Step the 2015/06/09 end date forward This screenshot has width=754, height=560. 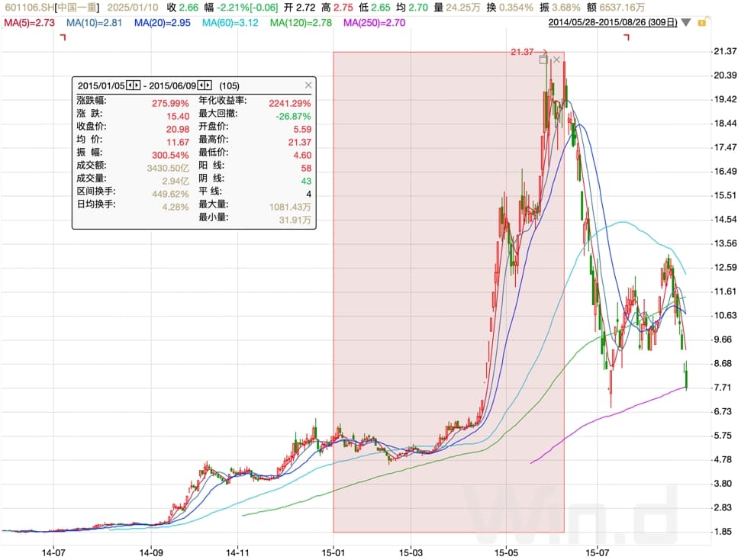click(x=208, y=86)
